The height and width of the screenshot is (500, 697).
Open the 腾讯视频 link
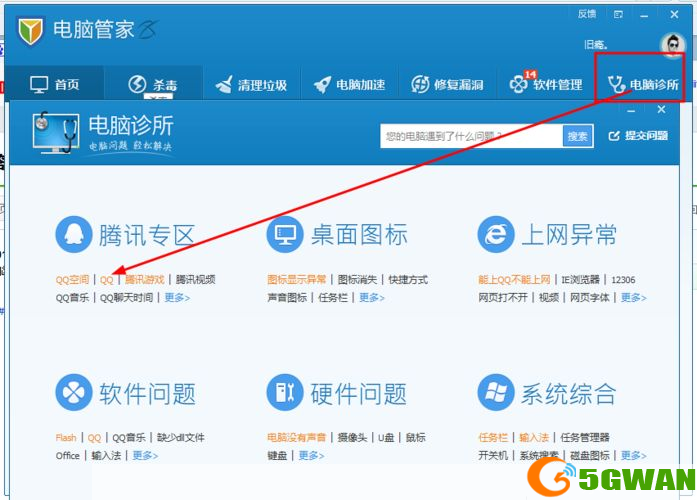pos(196,280)
